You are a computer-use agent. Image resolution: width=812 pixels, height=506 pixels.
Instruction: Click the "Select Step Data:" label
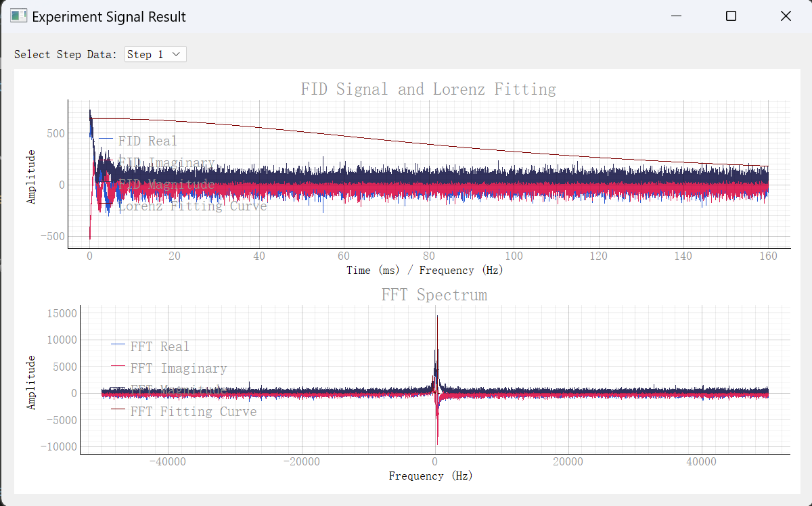click(66, 54)
